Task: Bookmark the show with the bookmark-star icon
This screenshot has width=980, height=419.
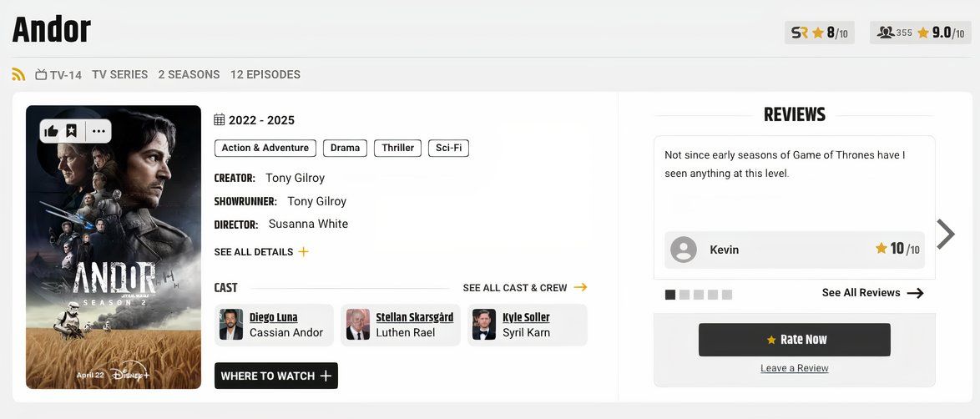Action: coord(72,131)
